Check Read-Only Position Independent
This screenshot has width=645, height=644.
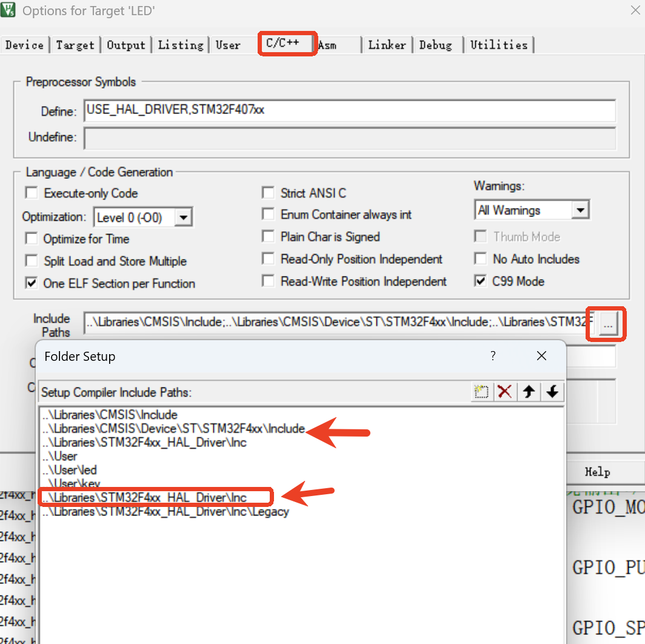268,259
